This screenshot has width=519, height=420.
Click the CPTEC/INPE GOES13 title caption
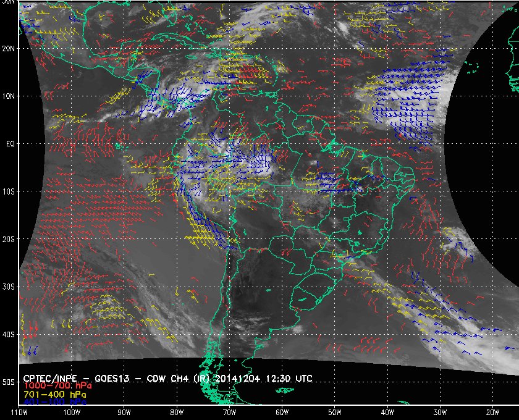pos(167,379)
